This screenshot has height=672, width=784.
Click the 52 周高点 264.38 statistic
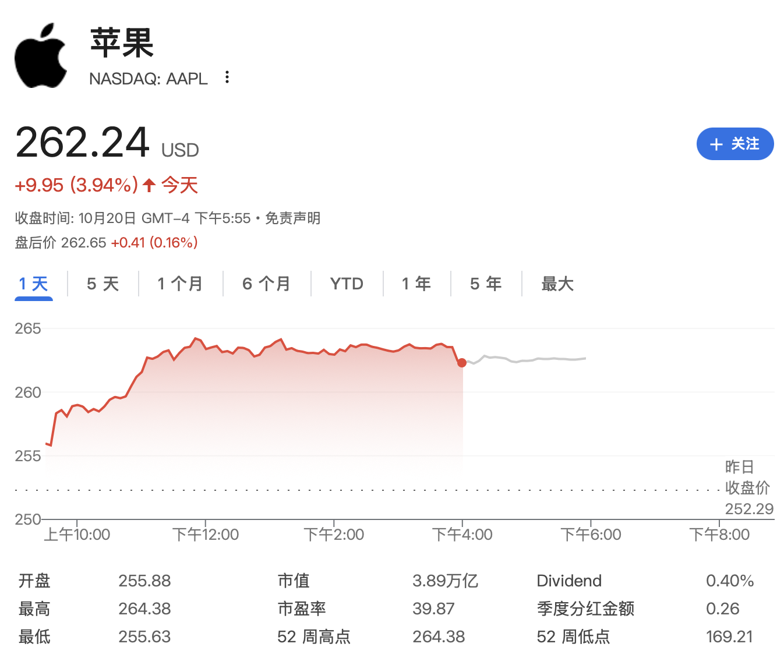tap(438, 637)
